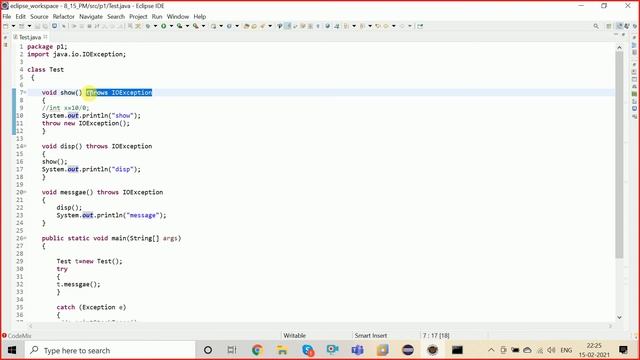The height and width of the screenshot is (360, 640).
Task: Open Chrome from the taskbar
Action: click(257, 350)
